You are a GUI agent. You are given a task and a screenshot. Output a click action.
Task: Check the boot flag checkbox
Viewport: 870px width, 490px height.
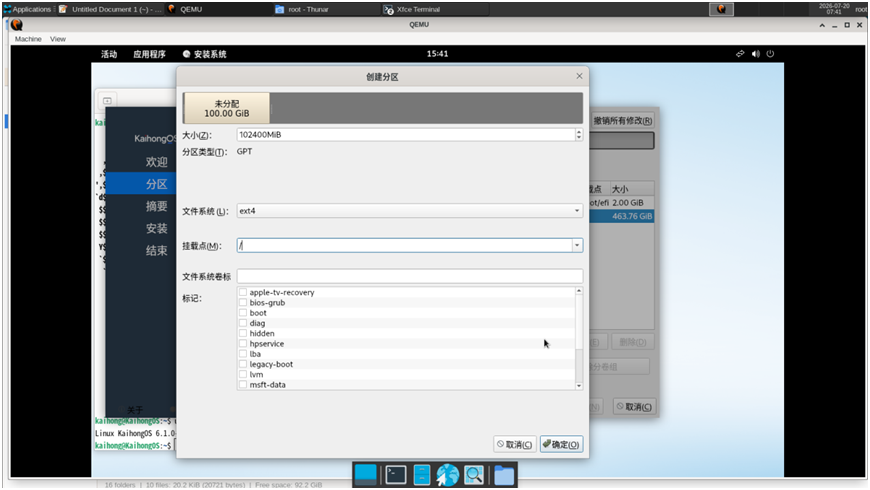[x=243, y=312]
